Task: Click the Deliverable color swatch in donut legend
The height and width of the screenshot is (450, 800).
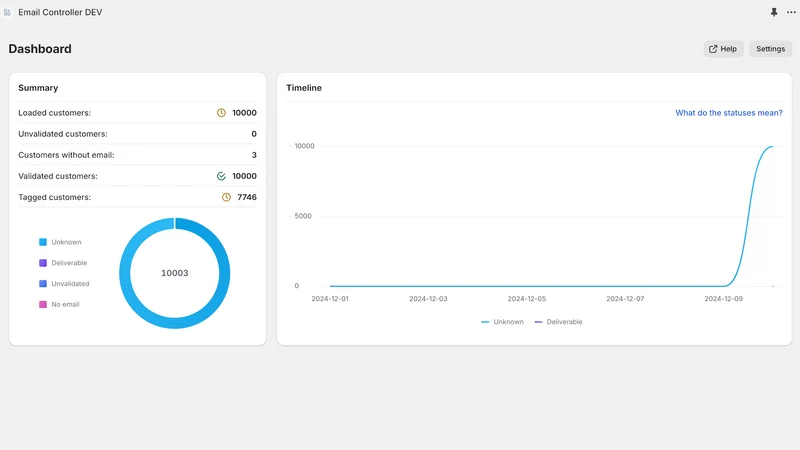Action: (43, 263)
